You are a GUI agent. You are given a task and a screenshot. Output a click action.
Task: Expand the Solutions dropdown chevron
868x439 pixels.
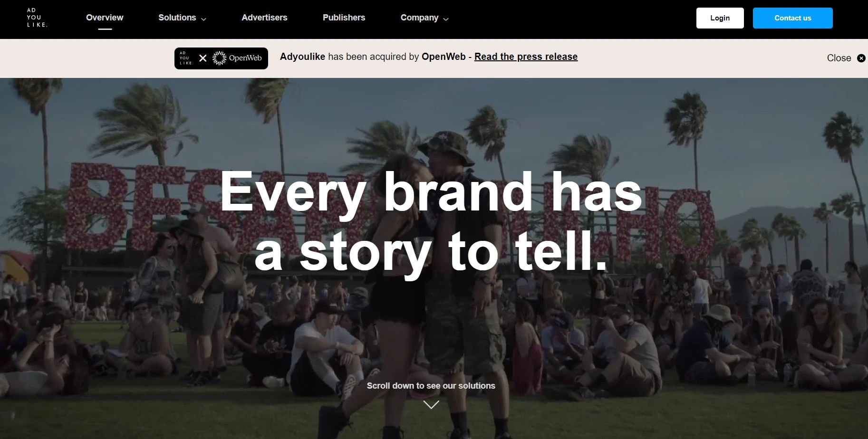tap(203, 19)
